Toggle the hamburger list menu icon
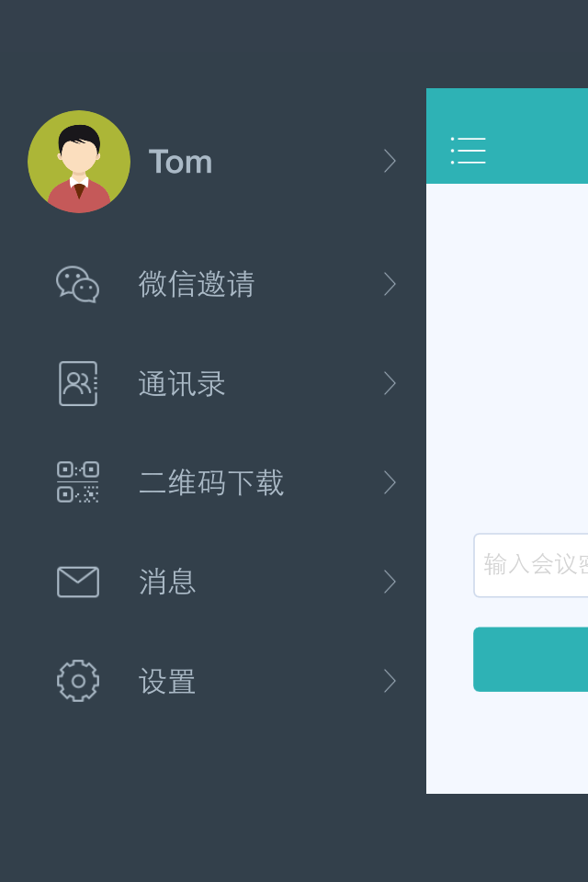The width and height of the screenshot is (588, 882). click(x=469, y=151)
